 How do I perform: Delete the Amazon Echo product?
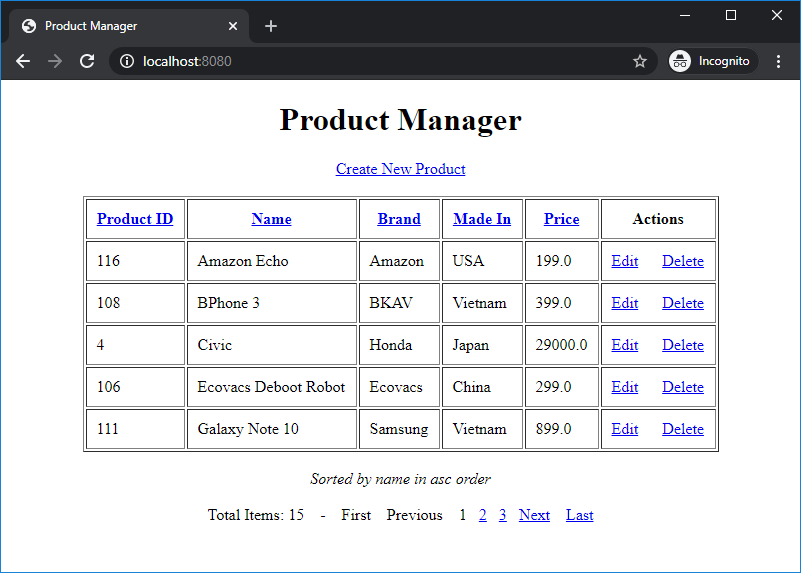[x=683, y=261]
